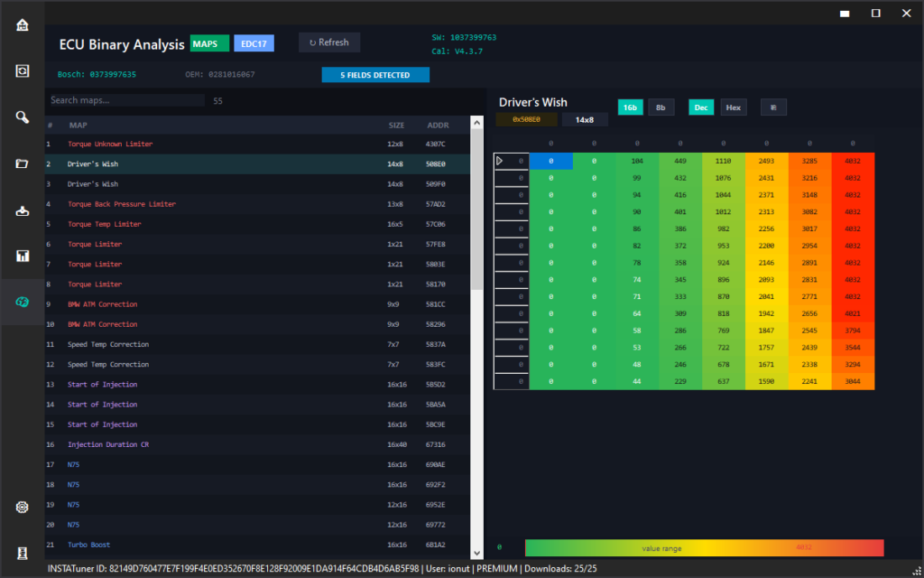Click the Search maps input field

click(126, 100)
